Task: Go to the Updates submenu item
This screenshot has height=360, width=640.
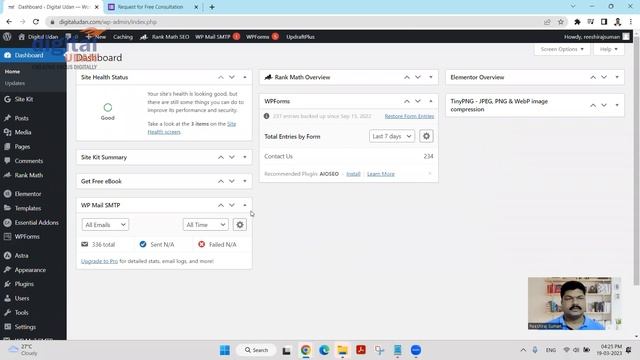Action: (15, 83)
